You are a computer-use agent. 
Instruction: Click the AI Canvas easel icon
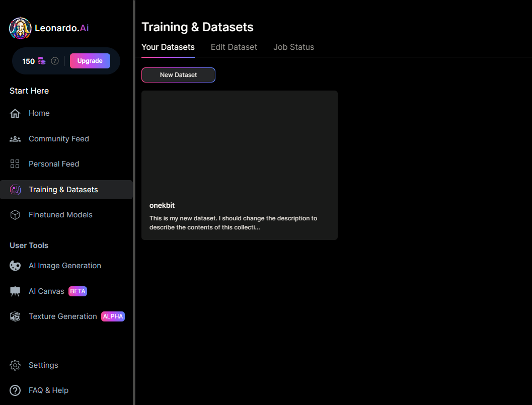coord(15,291)
